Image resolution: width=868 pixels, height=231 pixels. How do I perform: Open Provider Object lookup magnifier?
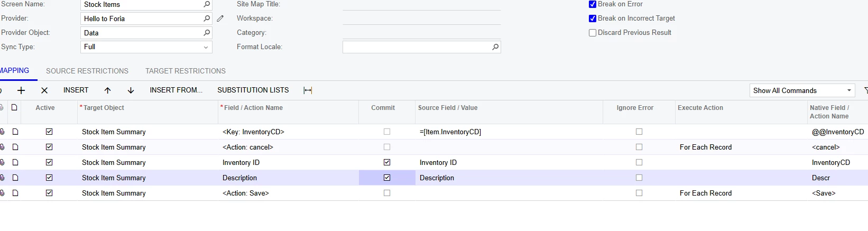coord(207,33)
